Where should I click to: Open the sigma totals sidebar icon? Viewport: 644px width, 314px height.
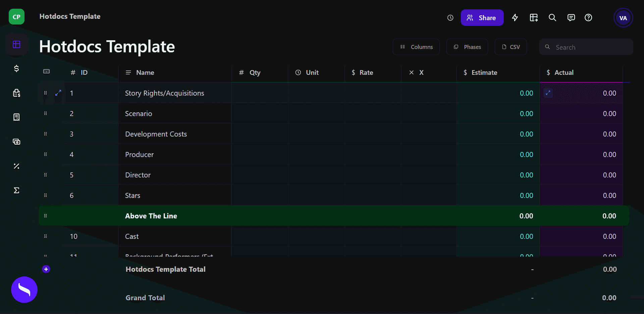(x=16, y=190)
